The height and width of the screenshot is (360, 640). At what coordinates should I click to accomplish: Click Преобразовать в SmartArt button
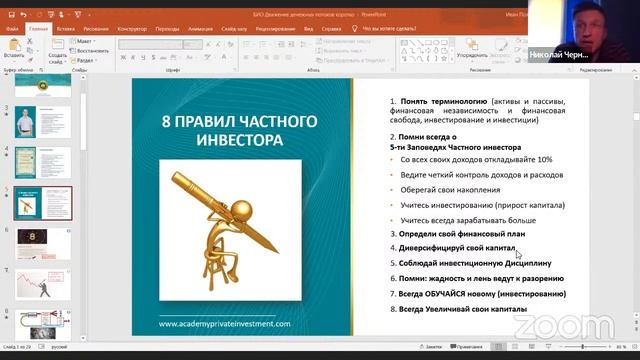click(x=351, y=60)
